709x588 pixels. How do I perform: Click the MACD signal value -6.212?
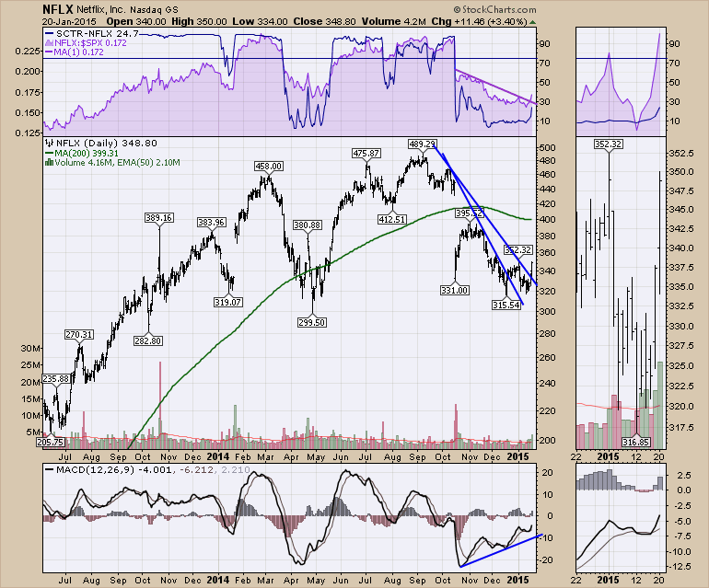[x=195, y=469]
